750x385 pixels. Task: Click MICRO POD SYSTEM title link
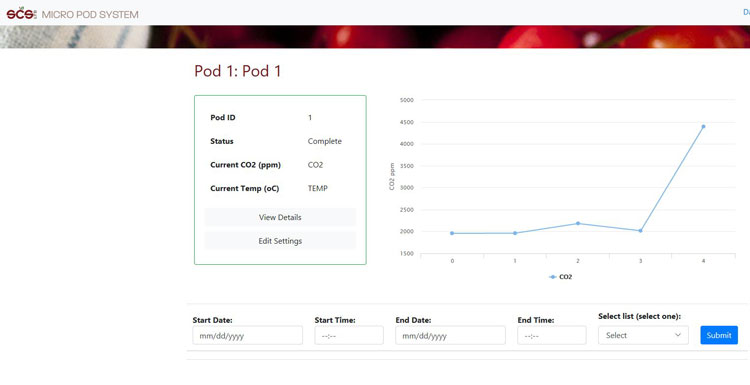[x=90, y=15]
